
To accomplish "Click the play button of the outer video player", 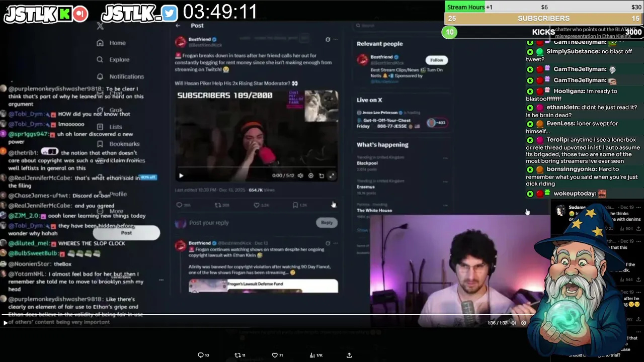I will click(x=6, y=323).
